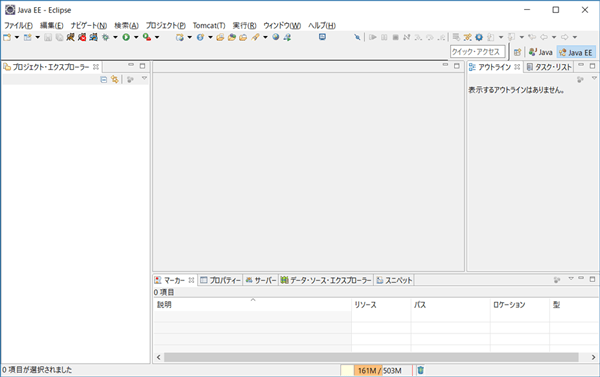Switch to the Java EE perspective
The height and width of the screenshot is (377, 600).
coord(576,52)
